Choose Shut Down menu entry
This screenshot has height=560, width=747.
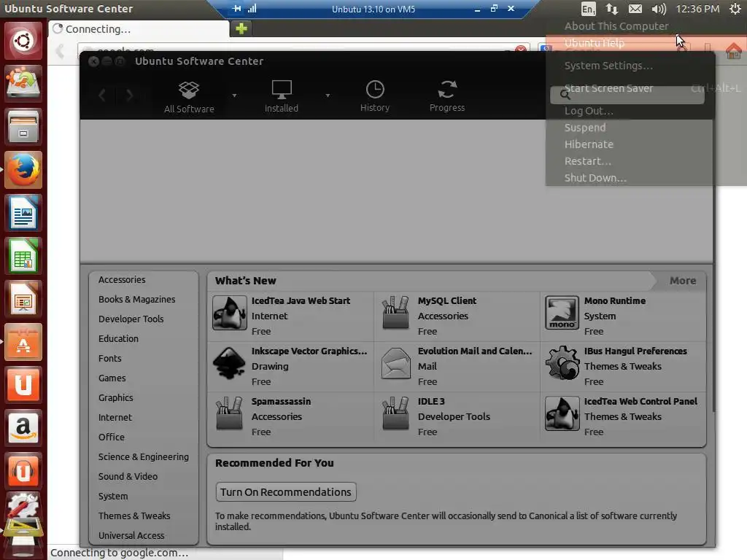[x=595, y=178]
